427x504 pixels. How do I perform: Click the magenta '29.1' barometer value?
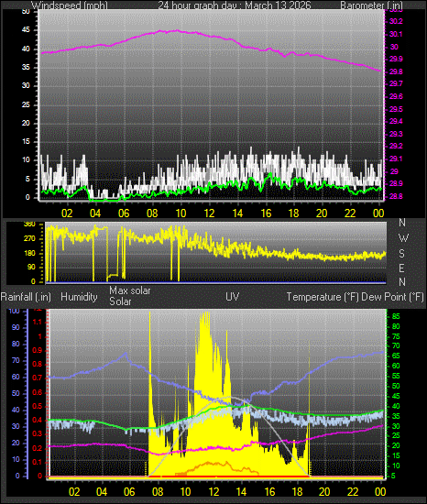coord(396,159)
